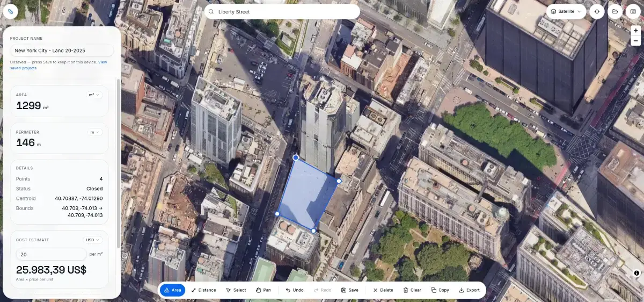The width and height of the screenshot is (644, 302).
Task: Click the search magnifier icon
Action: tap(211, 12)
